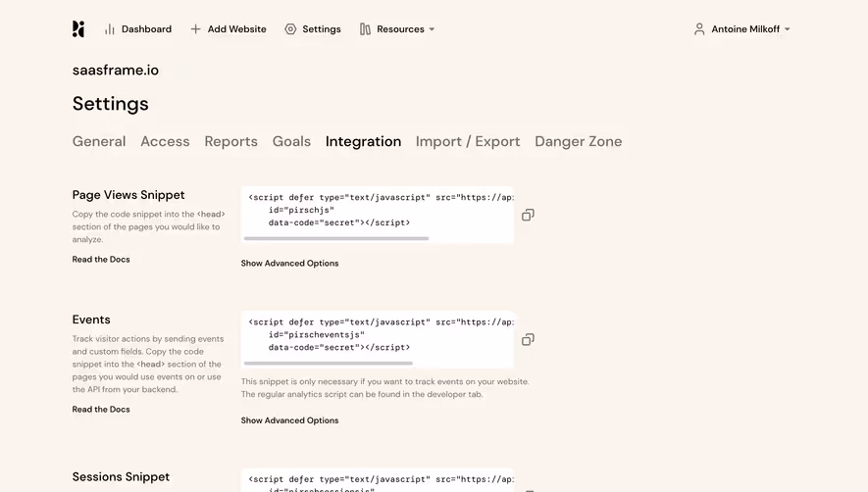Switch to the General tab
The width and height of the screenshot is (868, 492).
99,141
